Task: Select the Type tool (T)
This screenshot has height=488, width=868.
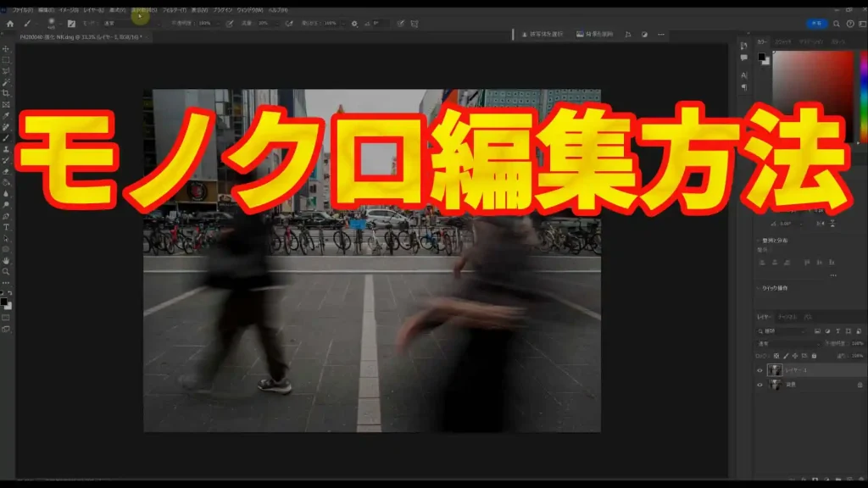Action: tap(6, 227)
